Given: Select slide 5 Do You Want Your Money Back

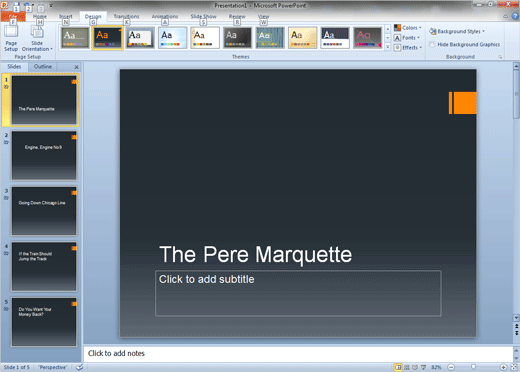Looking at the screenshot, I should (44, 322).
